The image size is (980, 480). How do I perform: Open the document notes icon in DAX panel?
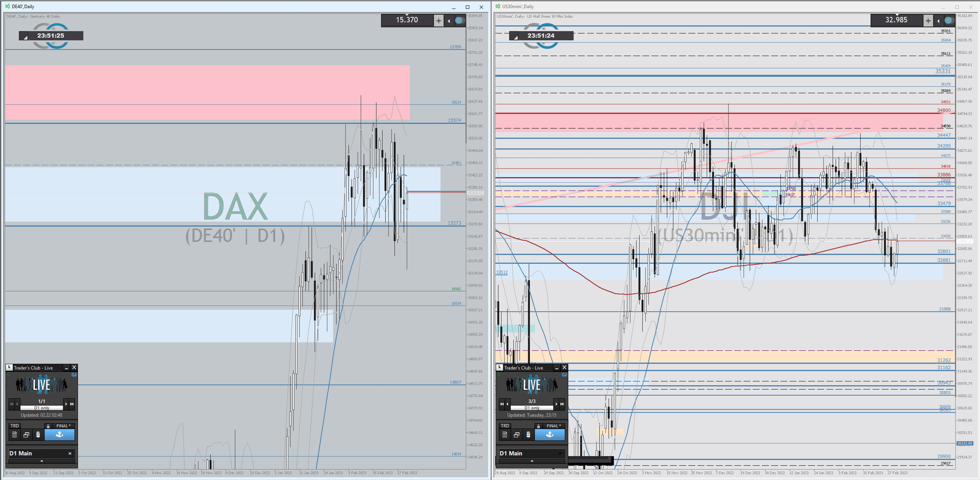click(14, 435)
